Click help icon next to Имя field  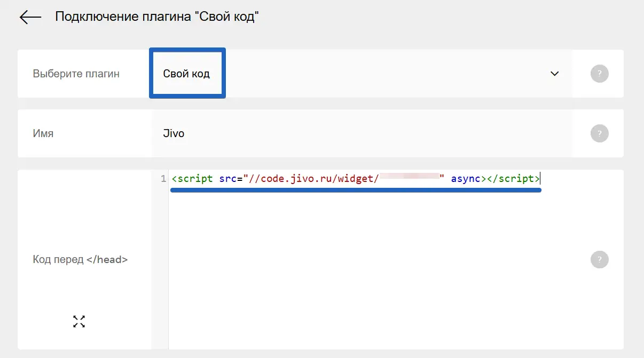pyautogui.click(x=600, y=133)
